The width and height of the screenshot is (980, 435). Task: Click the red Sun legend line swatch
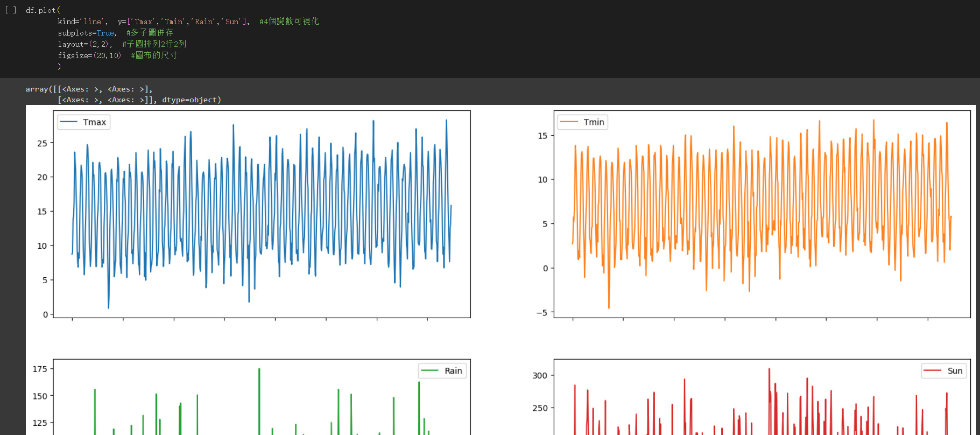[x=932, y=371]
